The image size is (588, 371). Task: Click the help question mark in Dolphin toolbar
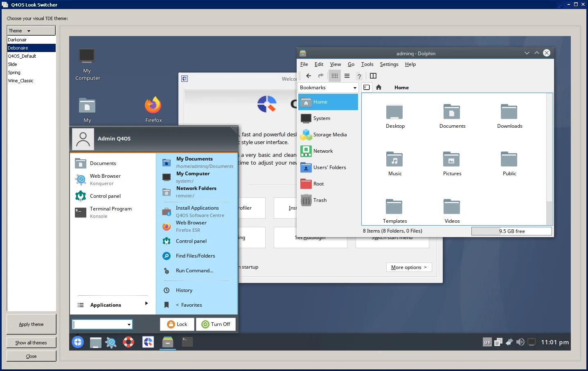(x=359, y=76)
